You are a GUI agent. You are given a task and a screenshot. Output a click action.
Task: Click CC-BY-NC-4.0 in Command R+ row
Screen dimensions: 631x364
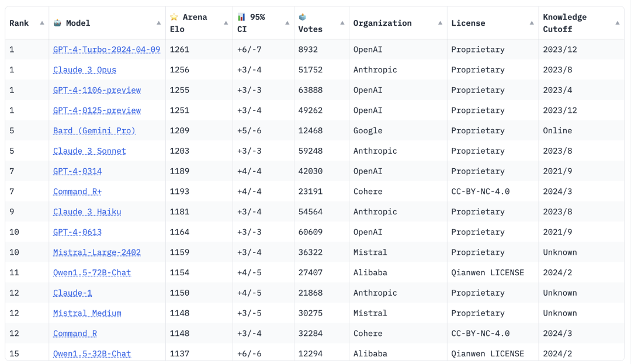point(480,192)
